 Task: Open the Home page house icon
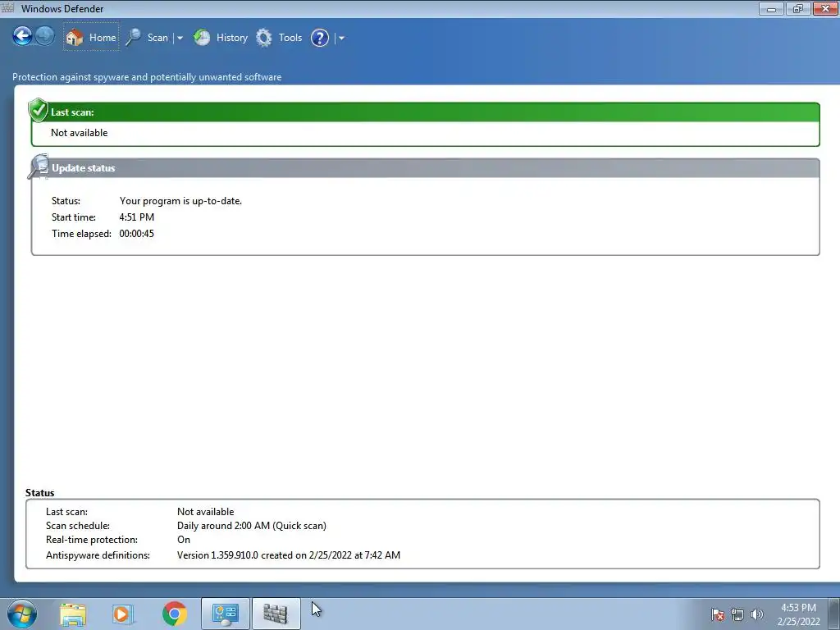[x=75, y=38]
